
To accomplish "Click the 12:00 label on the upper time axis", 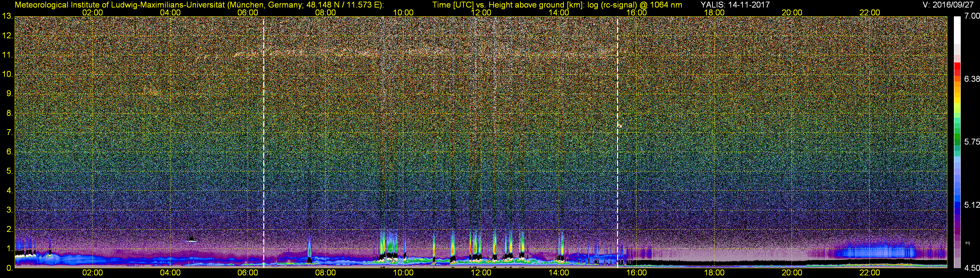I will click(x=481, y=12).
